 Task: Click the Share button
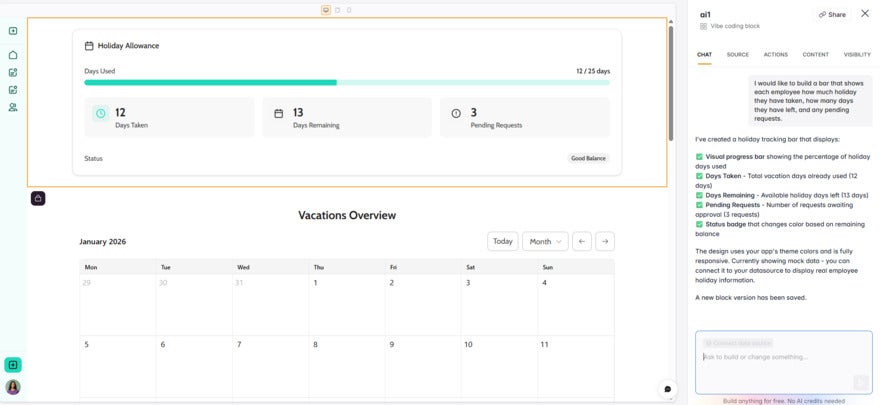click(832, 15)
